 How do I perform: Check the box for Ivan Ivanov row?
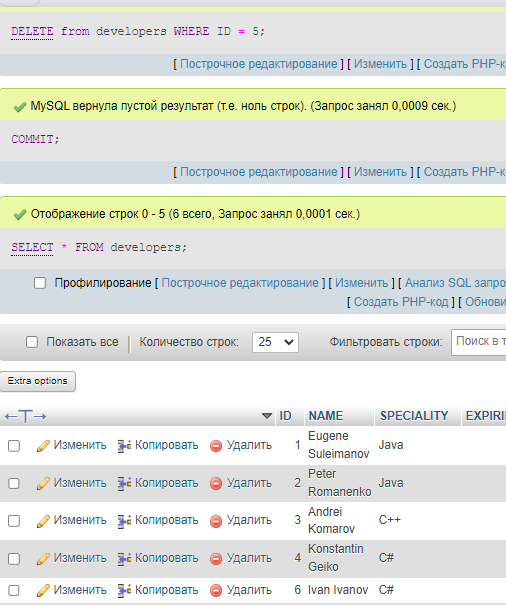pos(14,590)
